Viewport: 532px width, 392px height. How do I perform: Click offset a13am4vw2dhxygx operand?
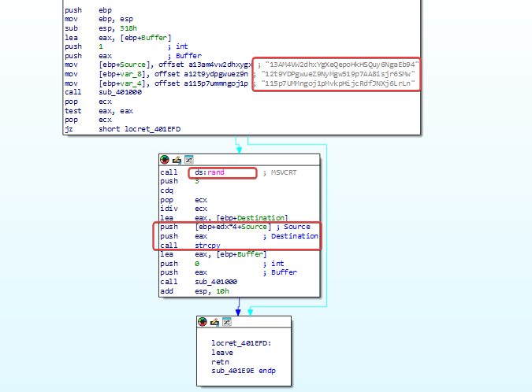(205, 65)
